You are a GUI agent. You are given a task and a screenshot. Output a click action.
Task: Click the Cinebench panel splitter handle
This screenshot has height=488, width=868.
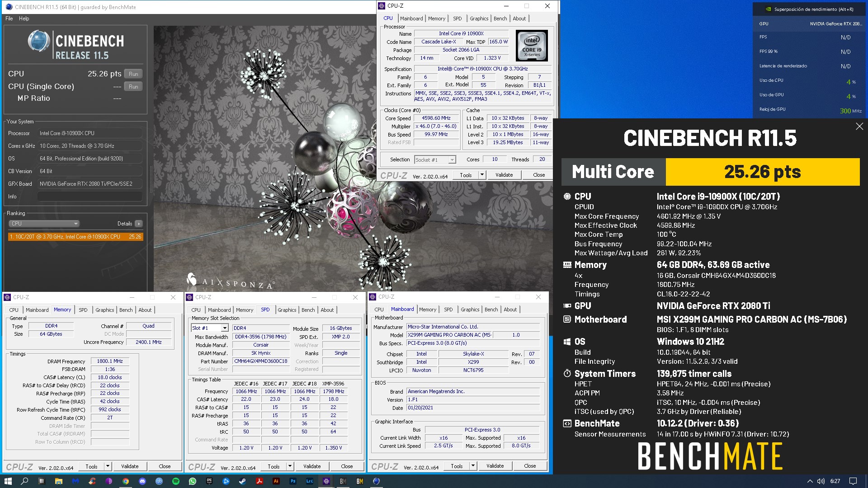151,178
